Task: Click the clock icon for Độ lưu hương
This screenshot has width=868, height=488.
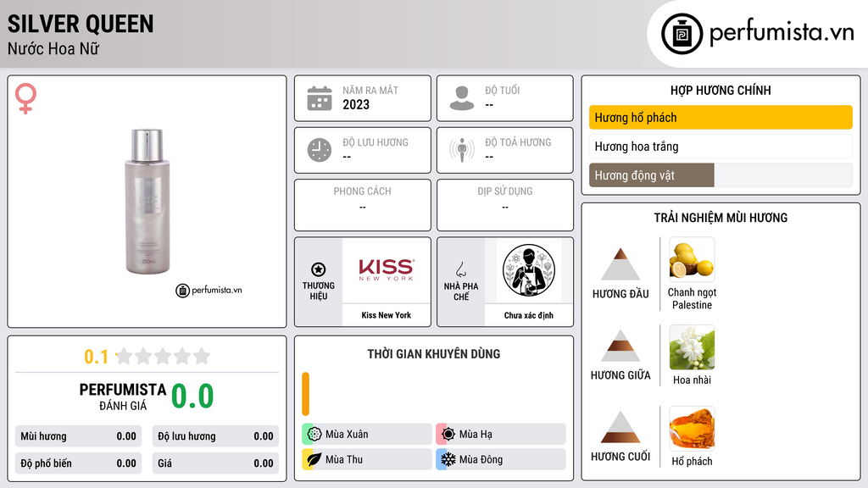Action: click(320, 150)
